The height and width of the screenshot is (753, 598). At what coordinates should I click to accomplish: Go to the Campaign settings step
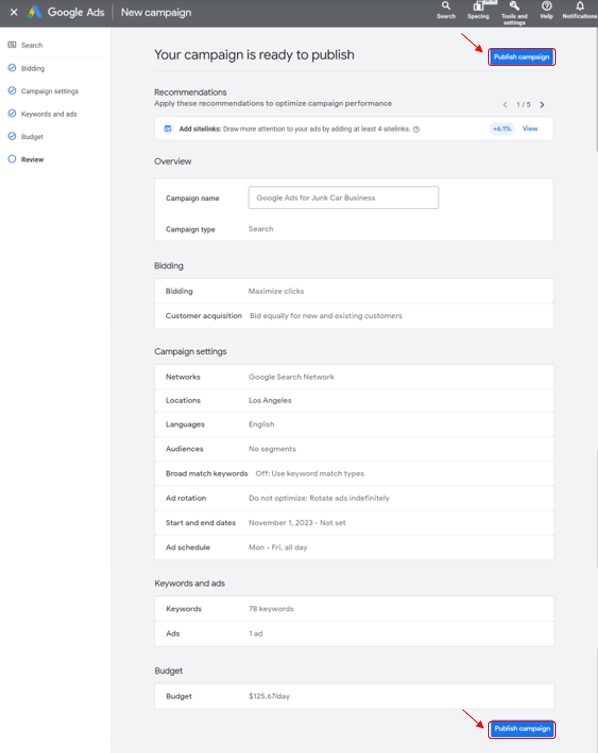[x=49, y=91]
